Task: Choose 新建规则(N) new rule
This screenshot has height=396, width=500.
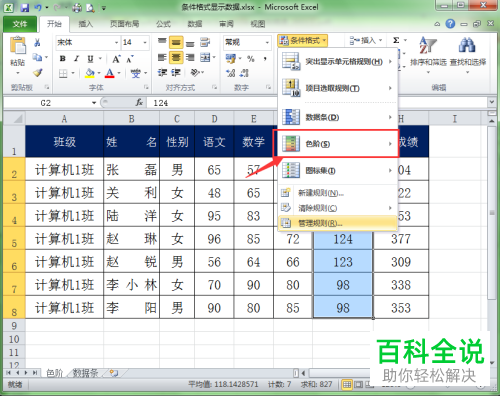Action: click(x=338, y=193)
